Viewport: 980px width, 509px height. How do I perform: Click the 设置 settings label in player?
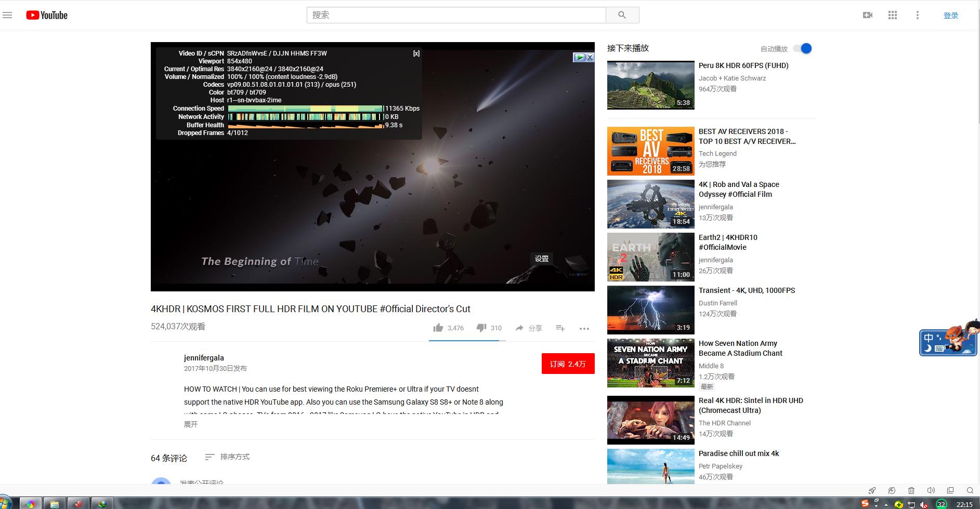point(542,259)
